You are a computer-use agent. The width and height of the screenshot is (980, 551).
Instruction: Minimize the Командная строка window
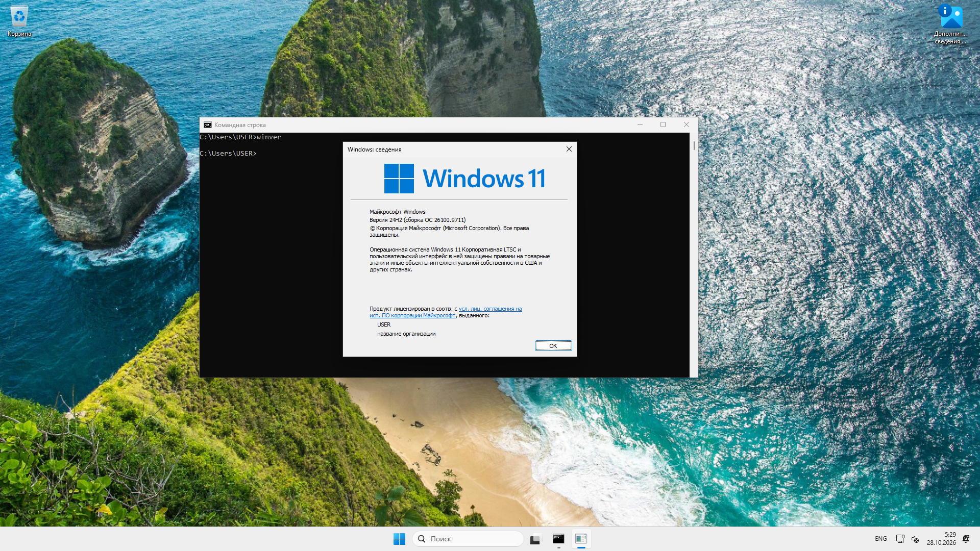point(640,125)
